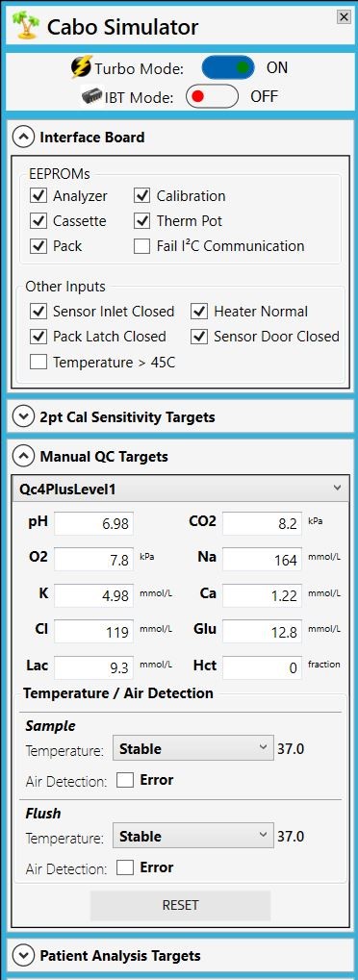Enable the IBT Mode switch

212,97
